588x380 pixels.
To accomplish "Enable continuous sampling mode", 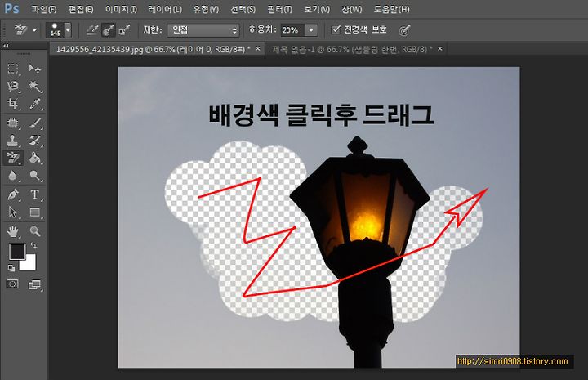I will click(x=92, y=30).
